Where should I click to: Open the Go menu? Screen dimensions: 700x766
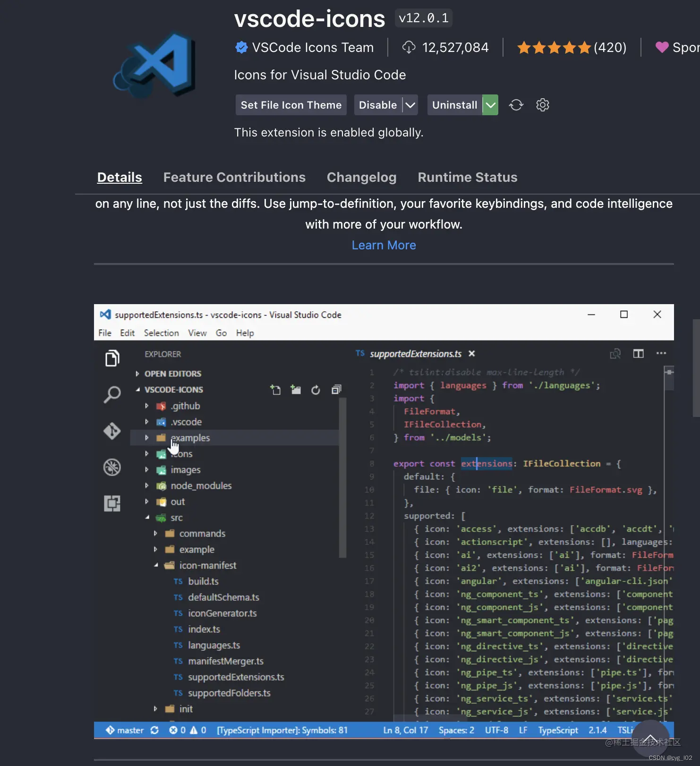221,333
